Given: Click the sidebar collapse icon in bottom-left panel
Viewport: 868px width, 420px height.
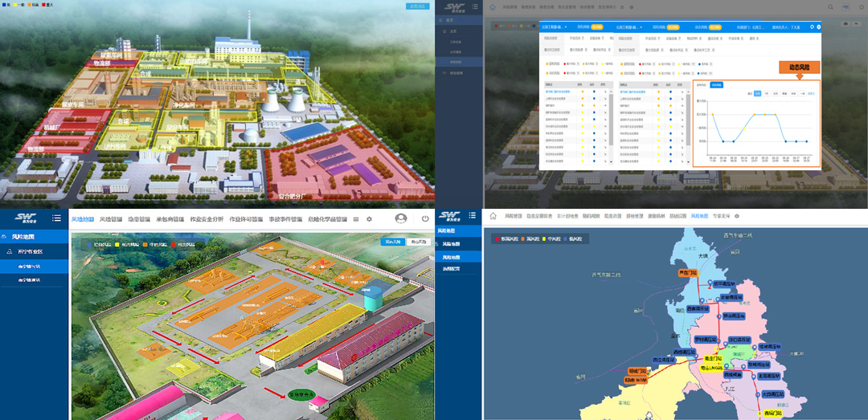Looking at the screenshot, I should tap(56, 218).
